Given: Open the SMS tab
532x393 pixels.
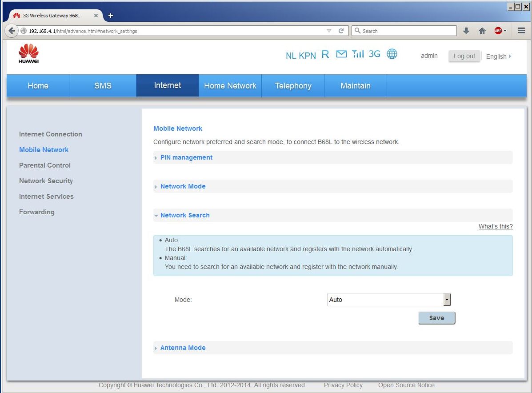Looking at the screenshot, I should (x=103, y=85).
